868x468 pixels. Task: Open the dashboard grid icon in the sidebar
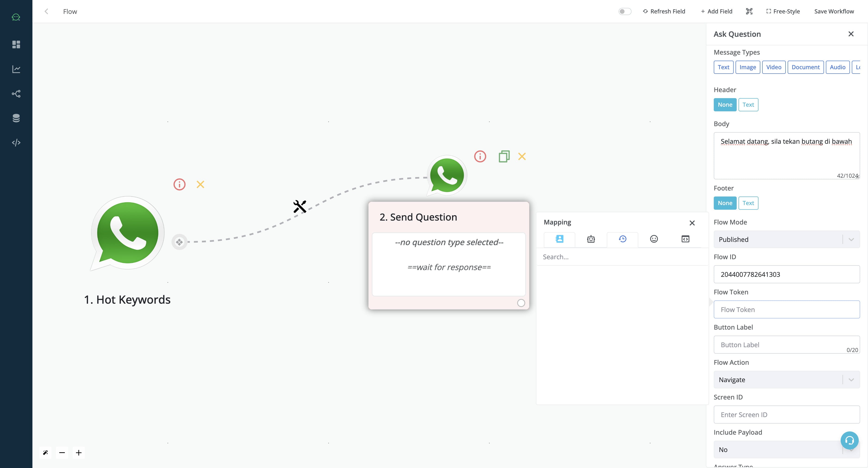16,44
